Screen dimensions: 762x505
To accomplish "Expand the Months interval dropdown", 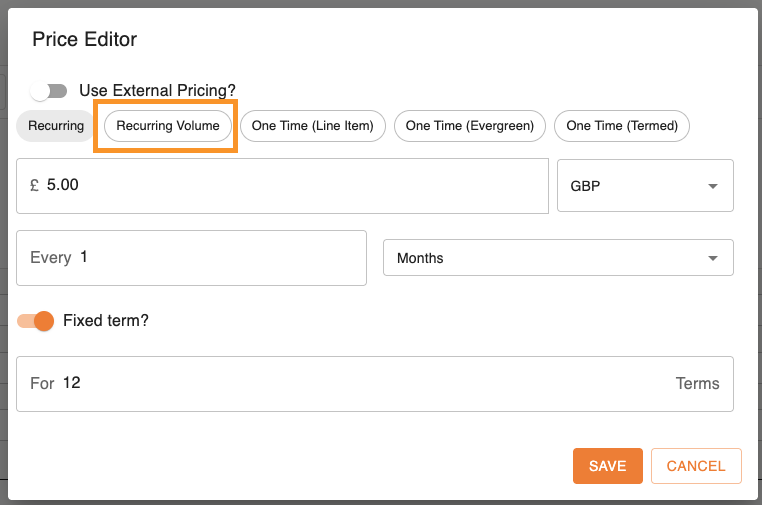I will (557, 258).
